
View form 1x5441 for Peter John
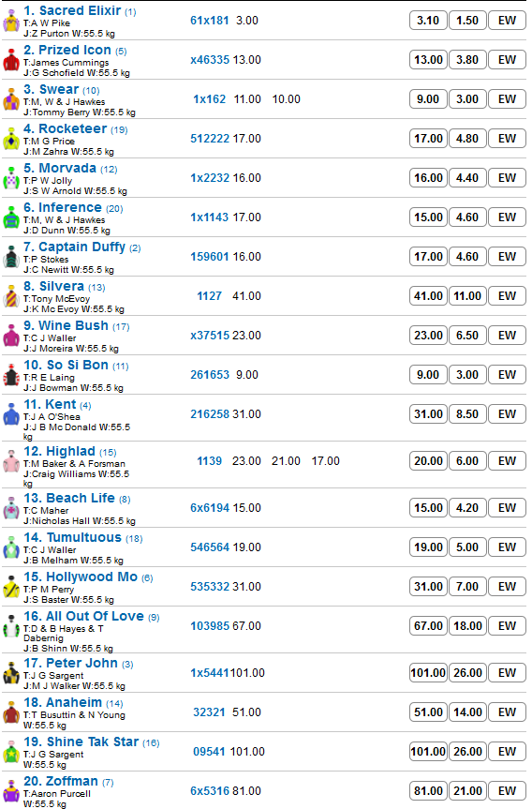[x=209, y=673]
